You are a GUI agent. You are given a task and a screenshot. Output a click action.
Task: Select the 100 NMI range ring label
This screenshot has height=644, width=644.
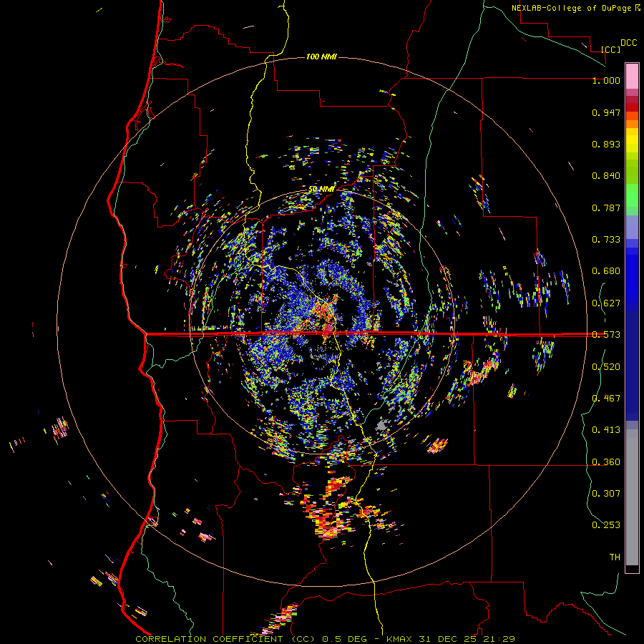(x=321, y=57)
